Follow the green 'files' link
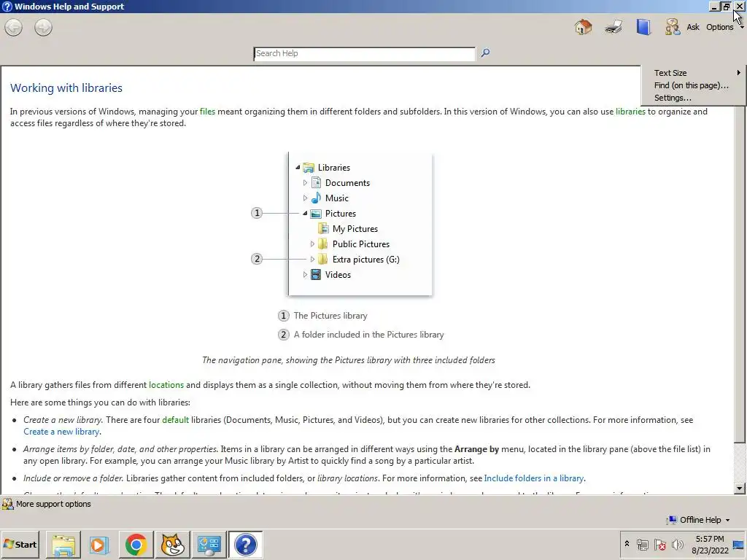The image size is (747, 560). pyautogui.click(x=207, y=112)
